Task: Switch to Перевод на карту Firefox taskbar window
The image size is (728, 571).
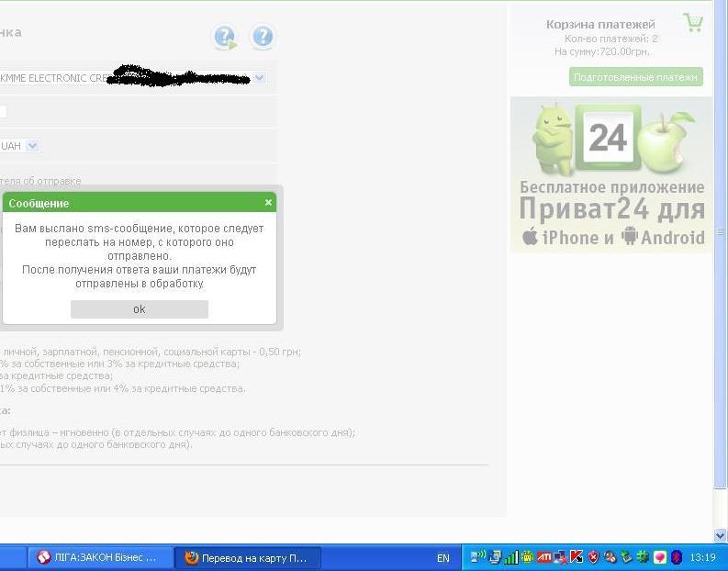Action: (247, 557)
